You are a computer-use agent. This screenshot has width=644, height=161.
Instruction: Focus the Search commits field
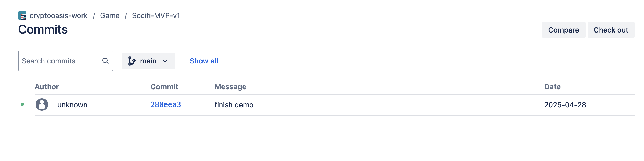[x=61, y=61]
